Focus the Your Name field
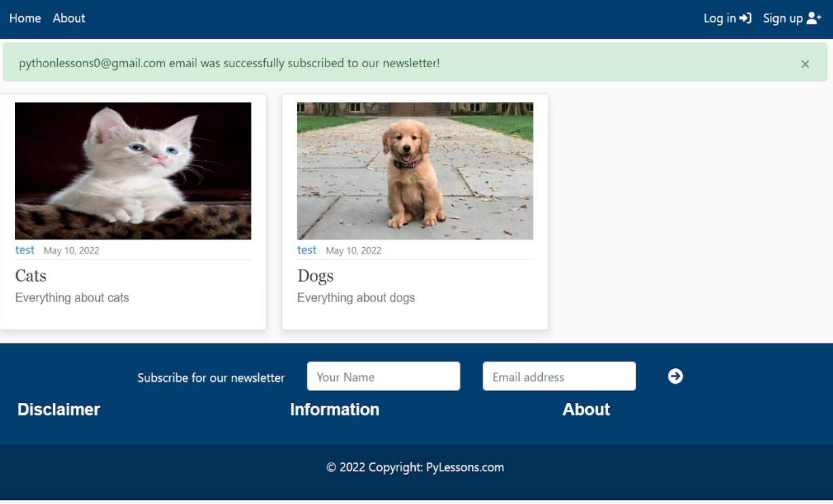 pyautogui.click(x=383, y=376)
